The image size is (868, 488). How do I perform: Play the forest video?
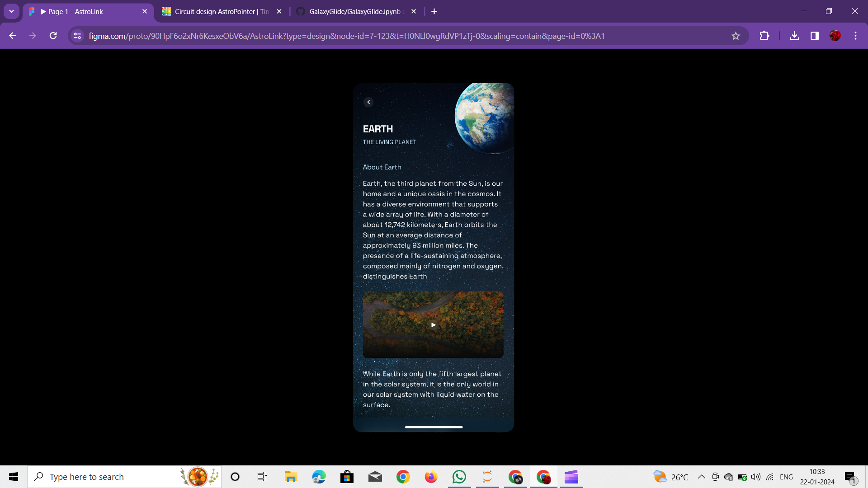coord(433,325)
